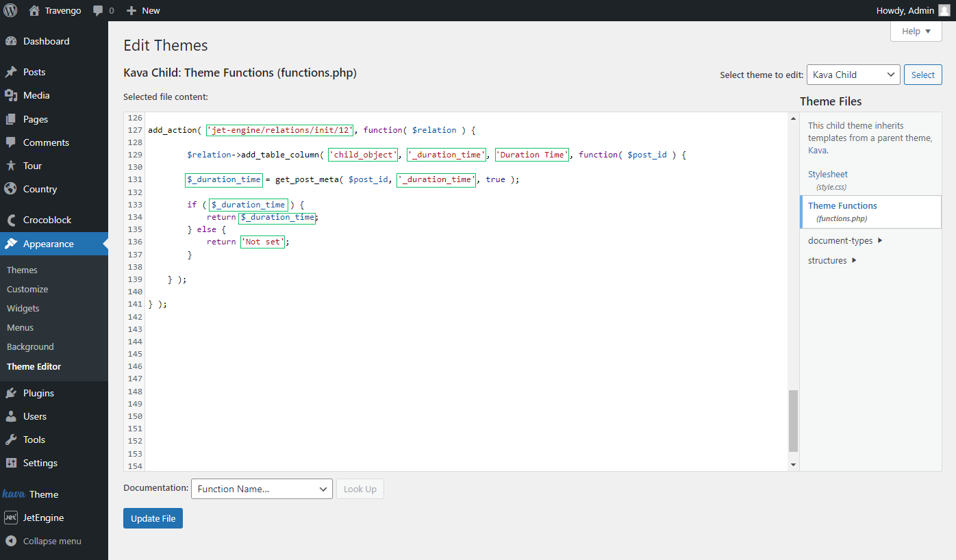This screenshot has width=956, height=560.
Task: Click 'jet-engine/relations/init/12' string in code
Action: [279, 130]
